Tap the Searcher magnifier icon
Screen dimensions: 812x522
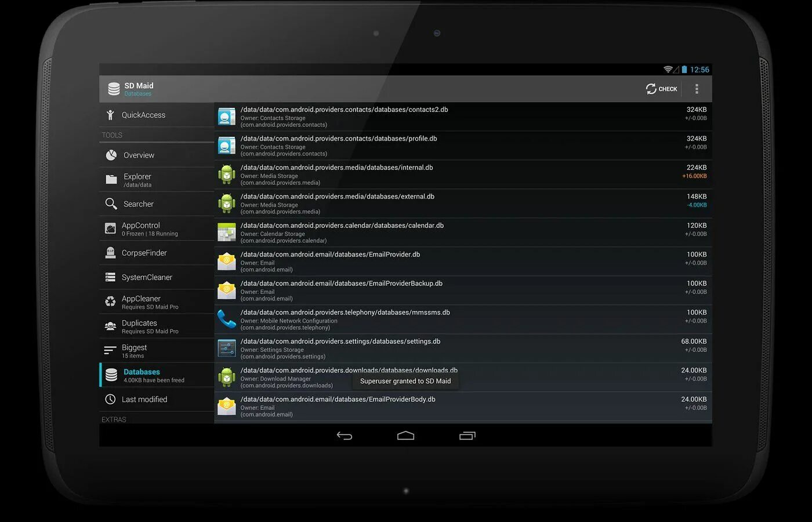111,204
